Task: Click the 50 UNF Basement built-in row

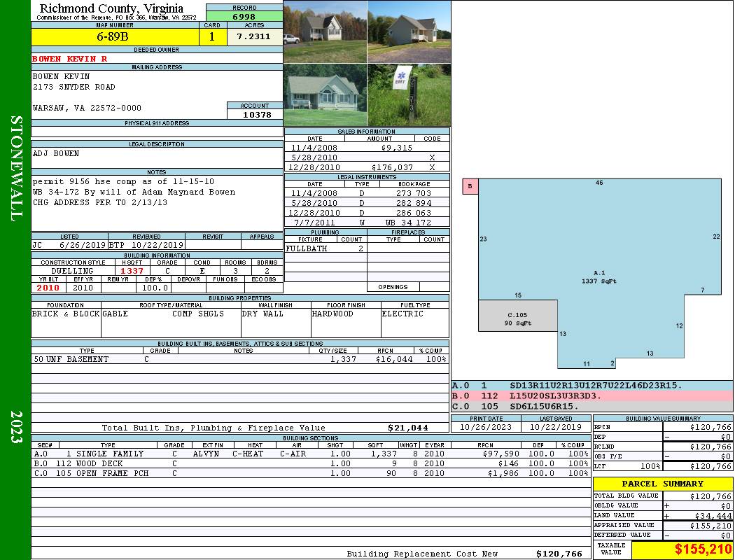Action: 239,359
